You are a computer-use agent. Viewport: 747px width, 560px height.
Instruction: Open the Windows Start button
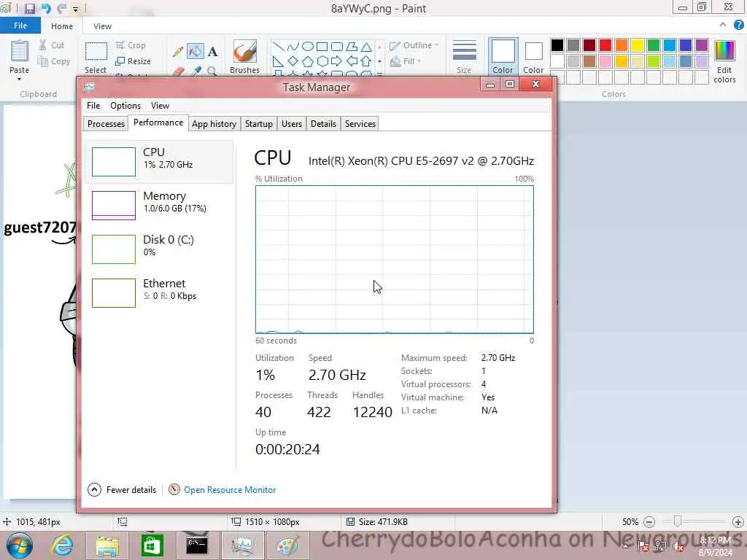(x=19, y=545)
